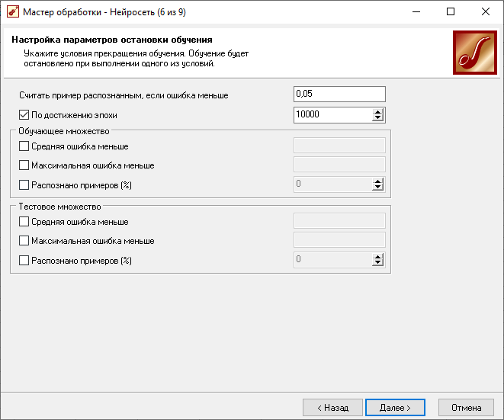This screenshot has height=420, width=504.
Task: Click test set recognized percent field
Action: [x=332, y=260]
